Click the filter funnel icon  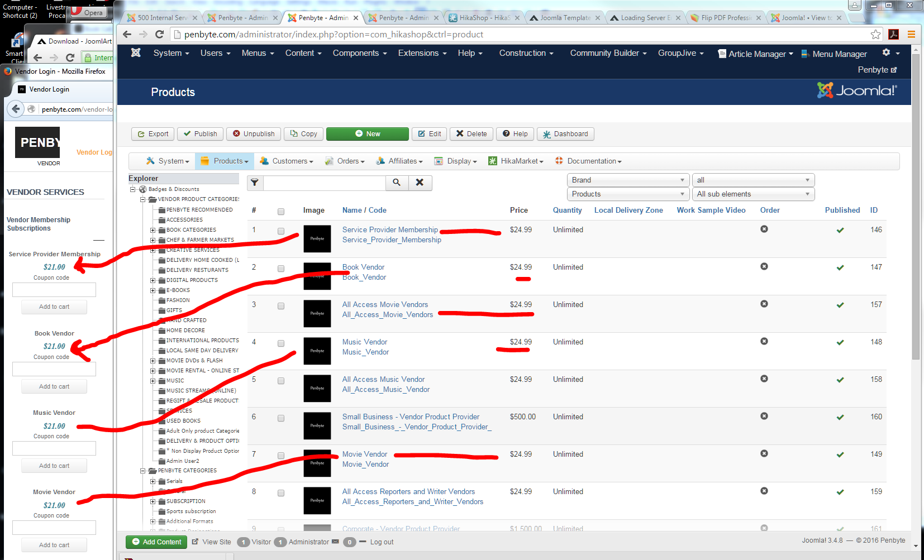[255, 183]
